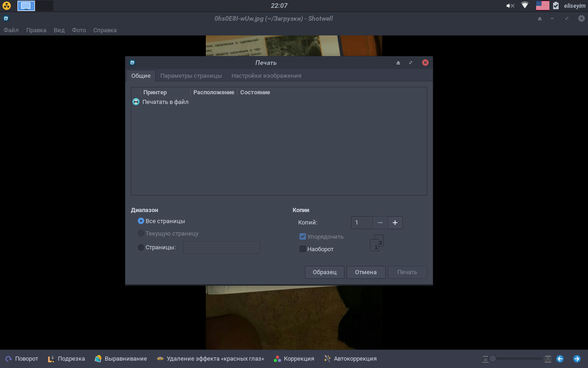Open the Правка menu
588x368 pixels.
pyautogui.click(x=36, y=30)
